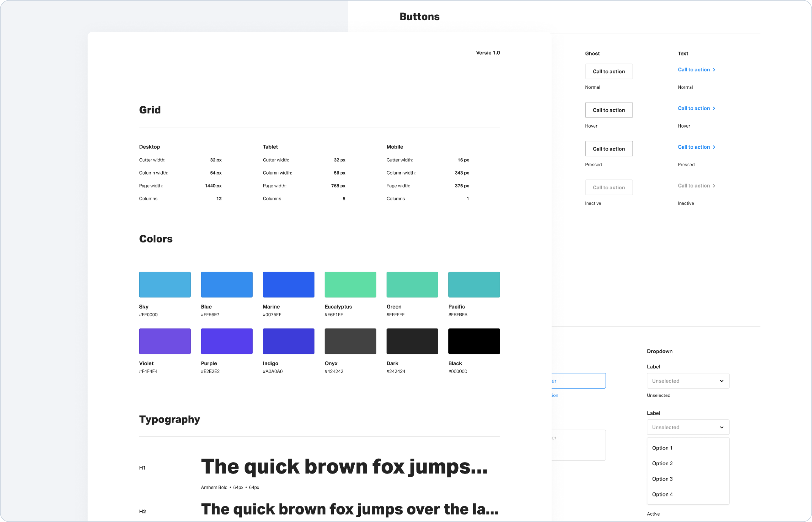Click the '#000000' hex code under Black
812x522 pixels.
coord(458,371)
